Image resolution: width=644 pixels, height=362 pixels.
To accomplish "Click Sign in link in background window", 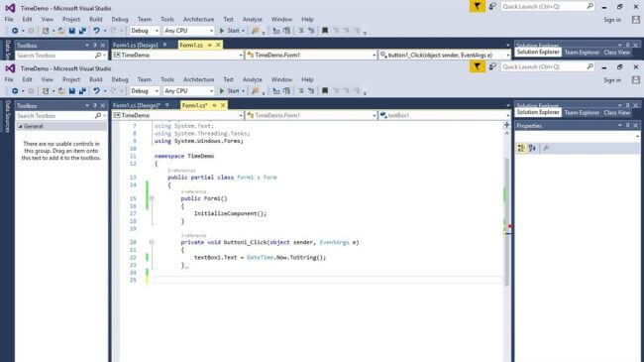I will (612, 20).
